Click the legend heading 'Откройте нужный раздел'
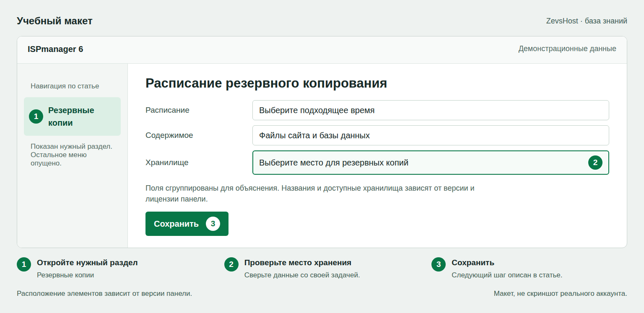This screenshot has height=313, width=644. click(87, 263)
